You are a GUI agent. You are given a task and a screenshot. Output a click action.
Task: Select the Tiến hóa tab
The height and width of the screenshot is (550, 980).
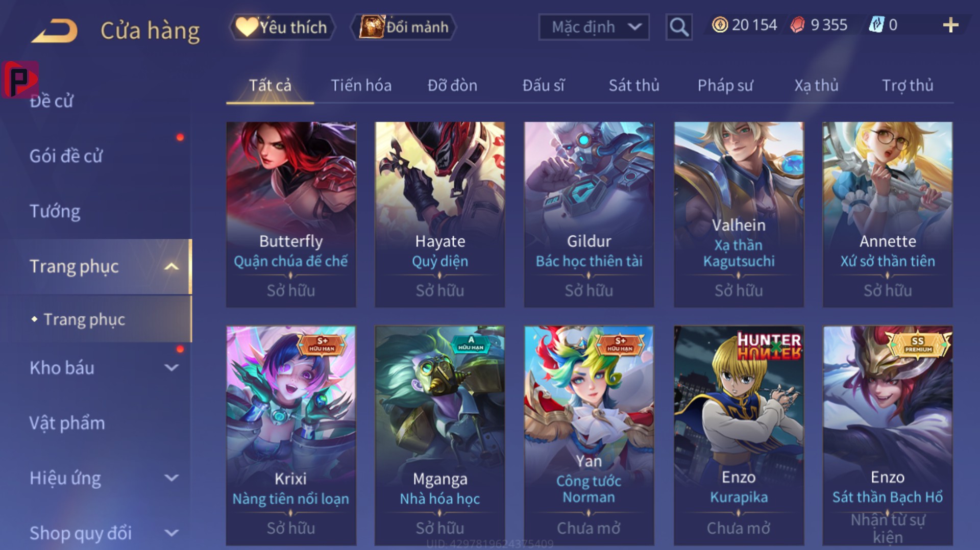[x=361, y=85]
